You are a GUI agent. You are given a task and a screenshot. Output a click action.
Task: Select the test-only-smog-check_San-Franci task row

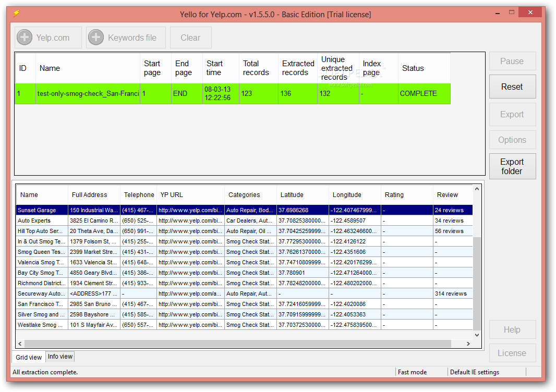click(233, 94)
